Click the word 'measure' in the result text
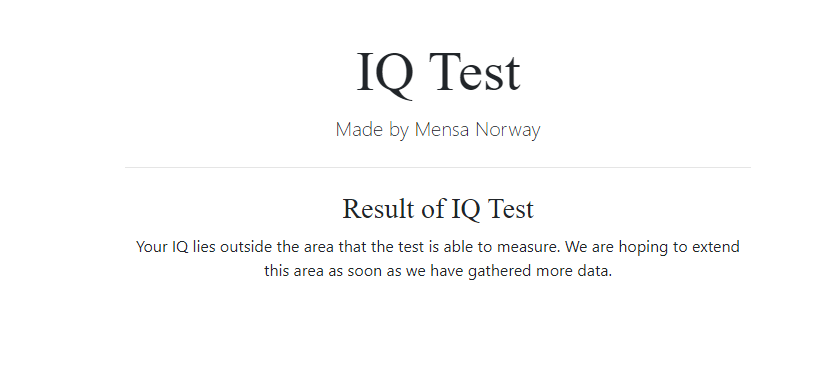The width and height of the screenshot is (825, 380). click(x=527, y=247)
